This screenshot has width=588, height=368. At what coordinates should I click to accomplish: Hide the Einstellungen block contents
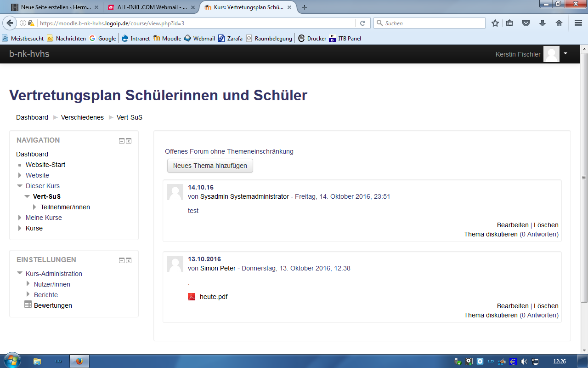pyautogui.click(x=122, y=260)
